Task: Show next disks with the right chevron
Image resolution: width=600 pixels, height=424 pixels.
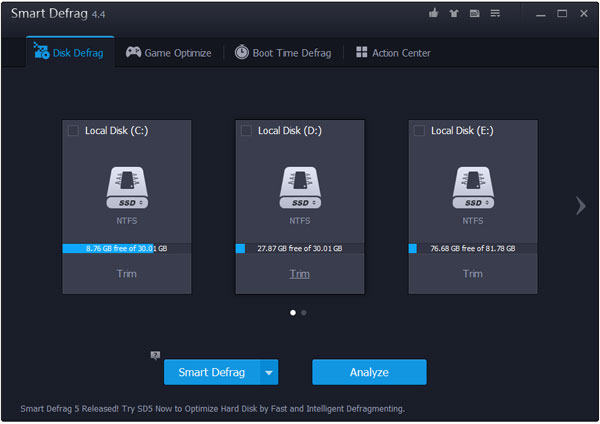Action: (580, 206)
